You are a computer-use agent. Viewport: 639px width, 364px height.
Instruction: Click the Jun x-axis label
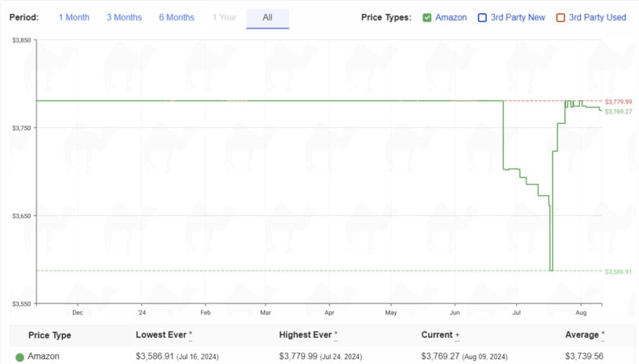[455, 313]
